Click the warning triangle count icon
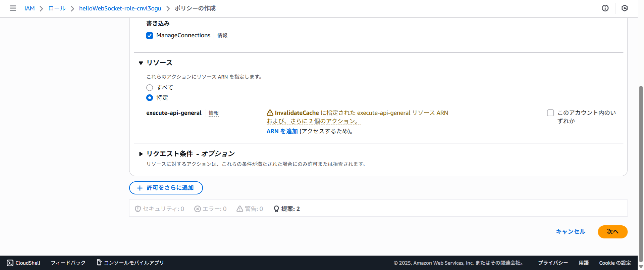The width and height of the screenshot is (644, 270). tap(240, 209)
